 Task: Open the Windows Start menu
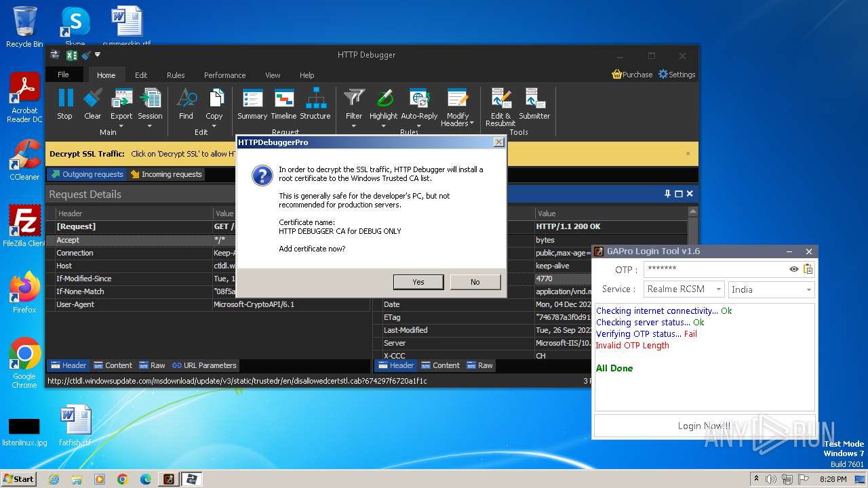(18, 479)
